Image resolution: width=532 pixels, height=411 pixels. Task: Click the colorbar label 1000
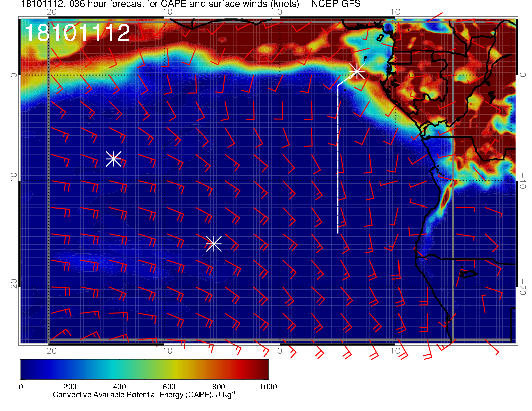point(268,387)
